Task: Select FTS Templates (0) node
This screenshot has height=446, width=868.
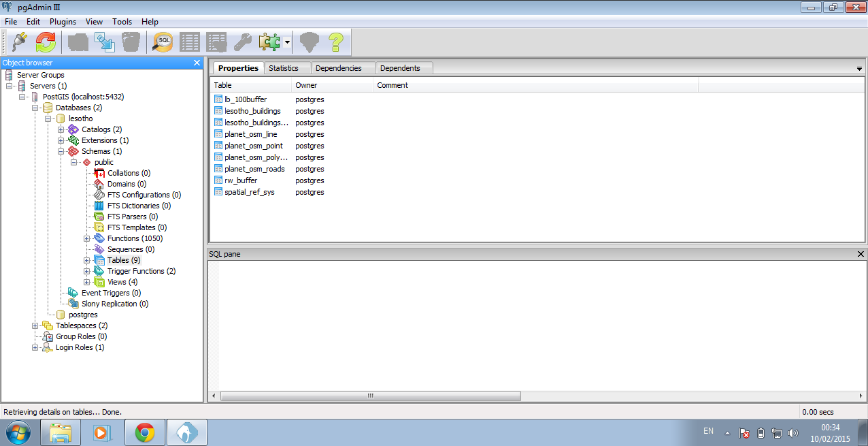Action: pos(137,227)
